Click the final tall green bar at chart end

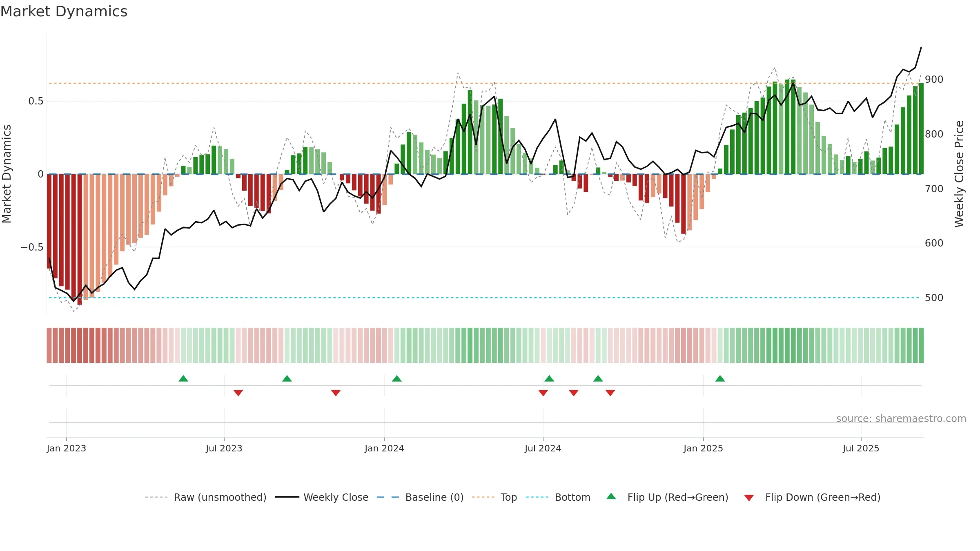coord(921,129)
